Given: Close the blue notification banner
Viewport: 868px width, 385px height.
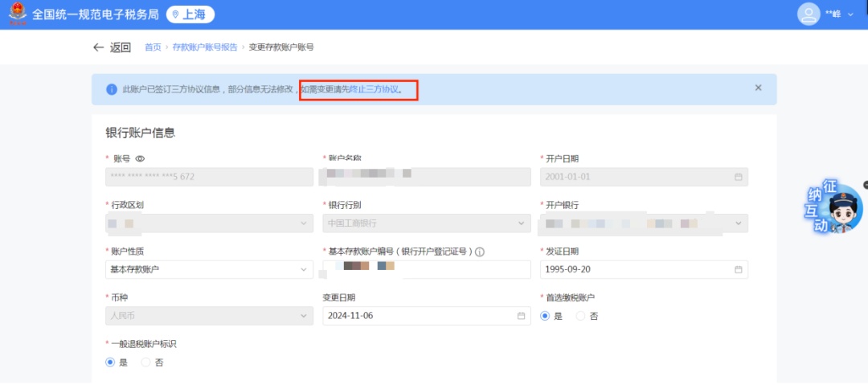Looking at the screenshot, I should (758, 88).
